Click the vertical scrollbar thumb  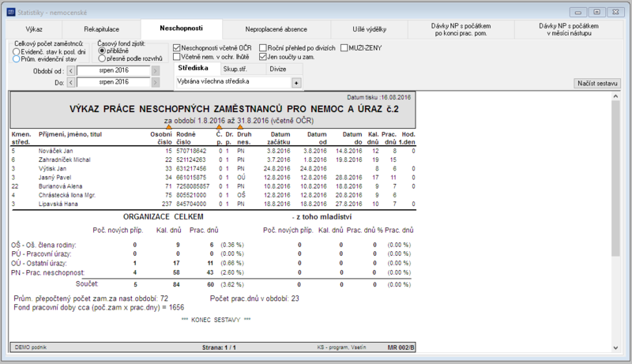tap(615, 178)
